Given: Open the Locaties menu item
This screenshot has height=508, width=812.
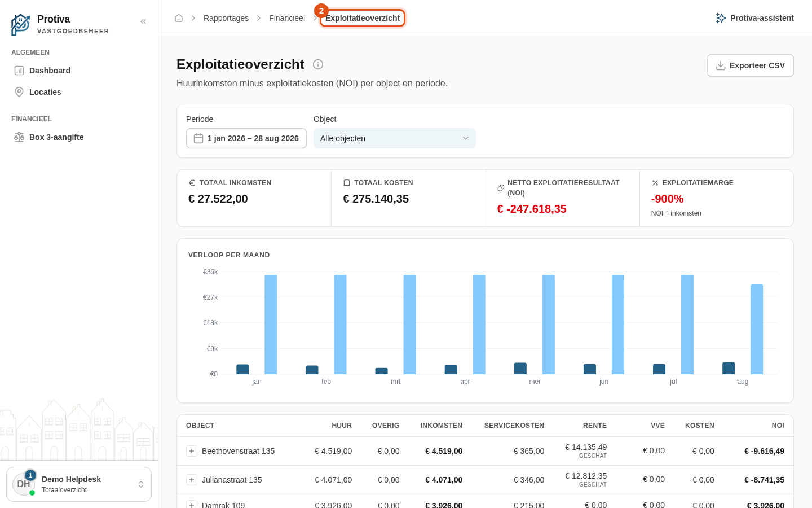Looking at the screenshot, I should click(x=79, y=92).
